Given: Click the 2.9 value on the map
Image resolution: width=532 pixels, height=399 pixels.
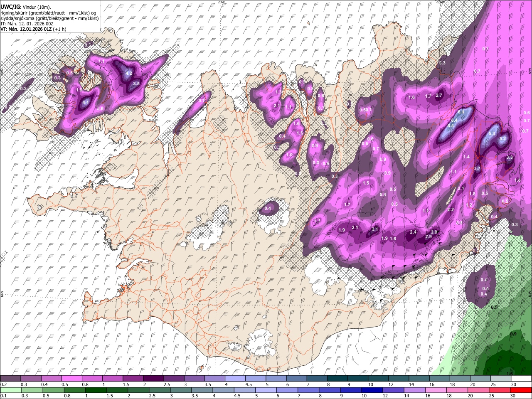Looking at the screenshot, I should tap(429, 236).
